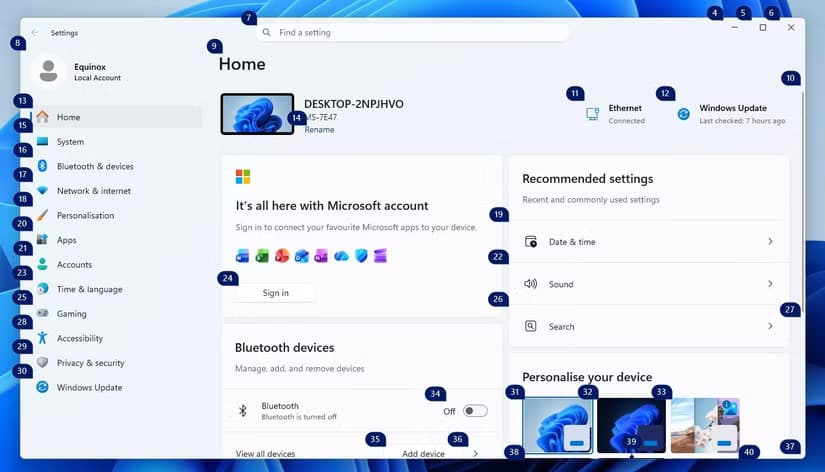
Task: Click the Sound speaker icon
Action: click(530, 284)
